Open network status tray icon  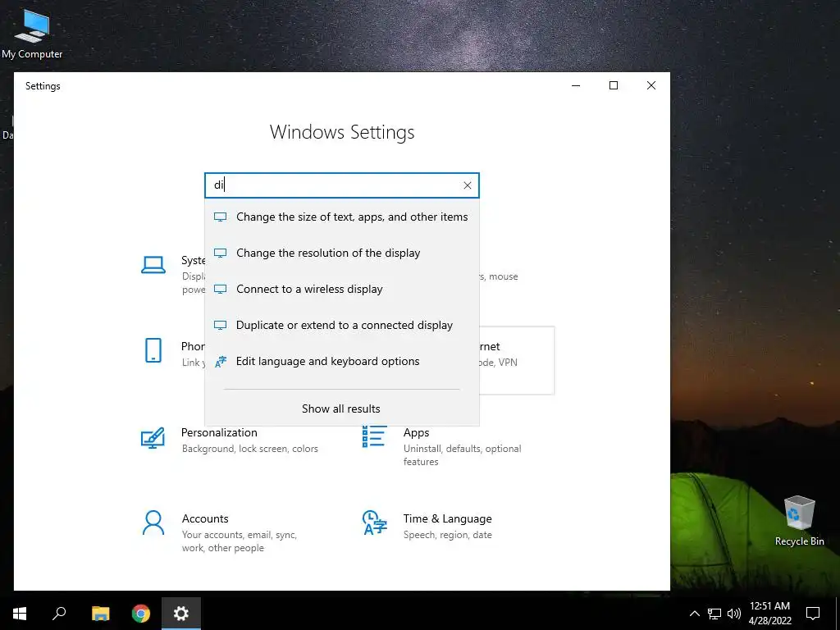click(714, 614)
